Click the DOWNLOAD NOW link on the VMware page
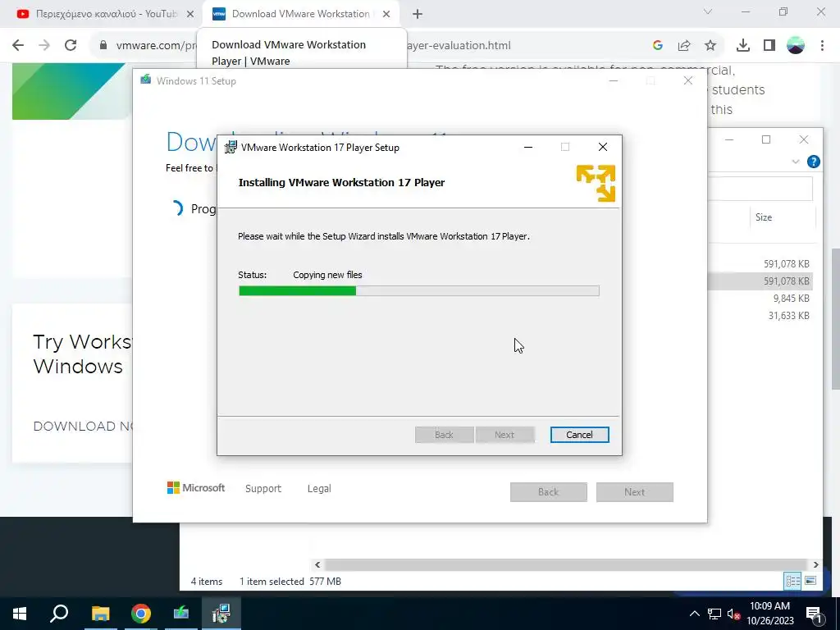The image size is (840, 630). 83,427
